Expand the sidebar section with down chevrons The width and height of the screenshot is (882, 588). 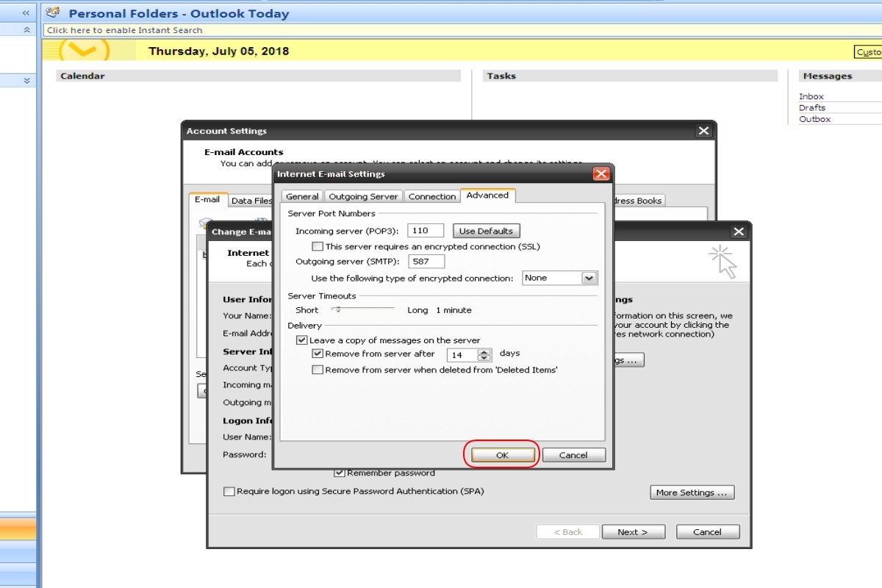27,81
